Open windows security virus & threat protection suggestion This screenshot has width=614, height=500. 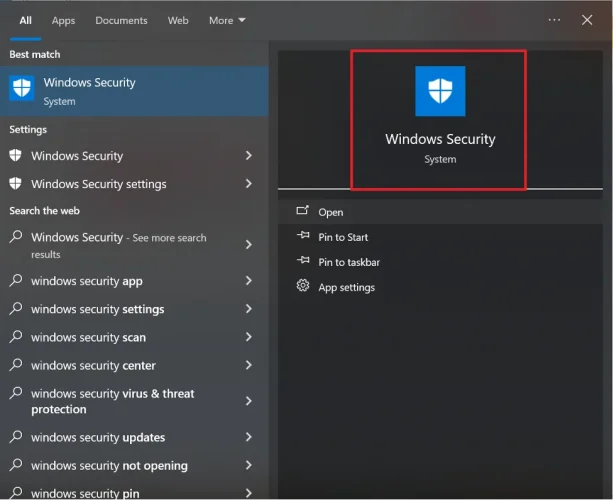tap(112, 401)
